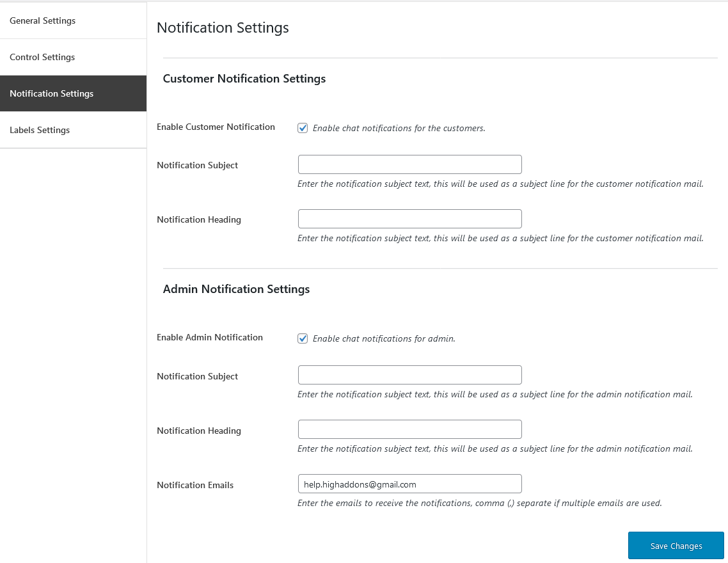Click the 'Admin Notification Settings' heading

[236, 289]
